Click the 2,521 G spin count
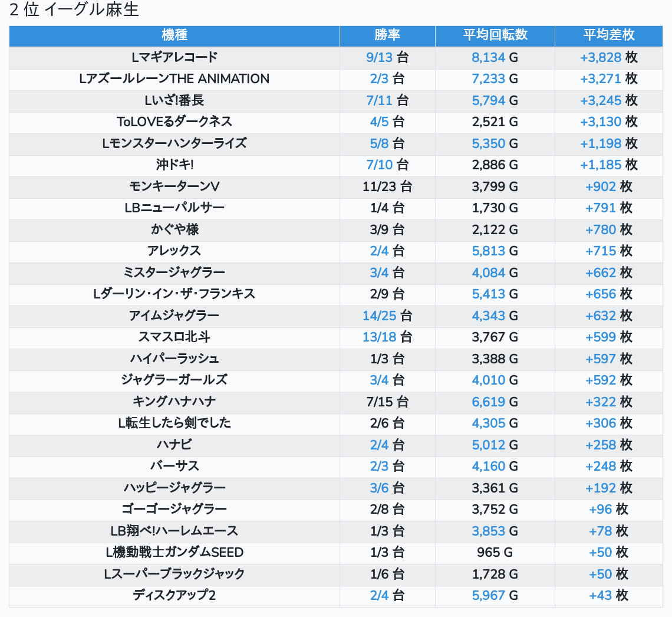The image size is (672, 617). point(495,122)
